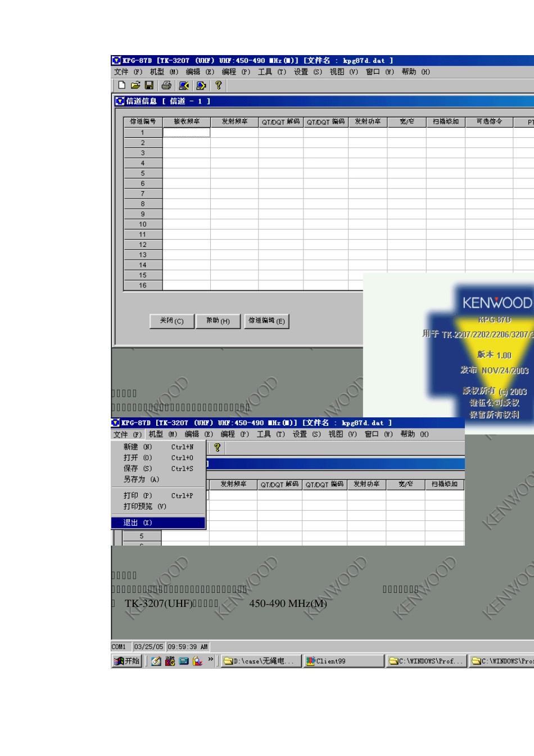Click 接收频率 column header
Screen dimensions: 534x756
(x=187, y=121)
